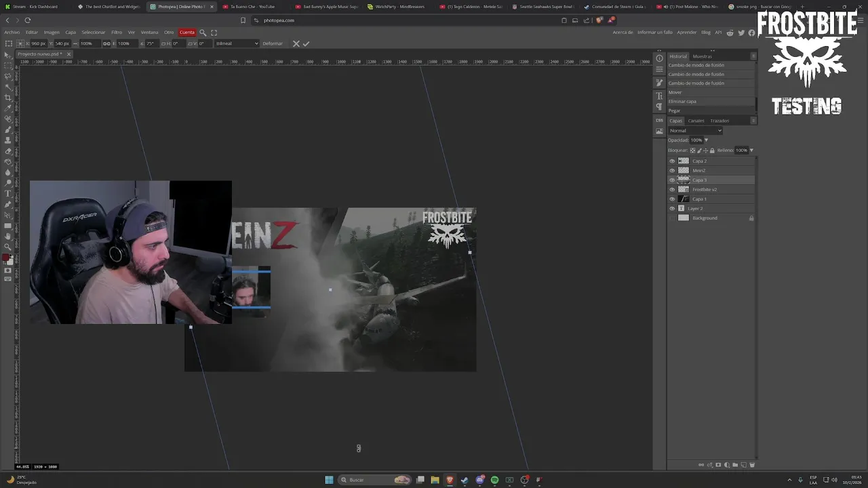Screen dimensions: 868x488
Task: Click the search magnifier icon in menu bar
Action: (203, 33)
